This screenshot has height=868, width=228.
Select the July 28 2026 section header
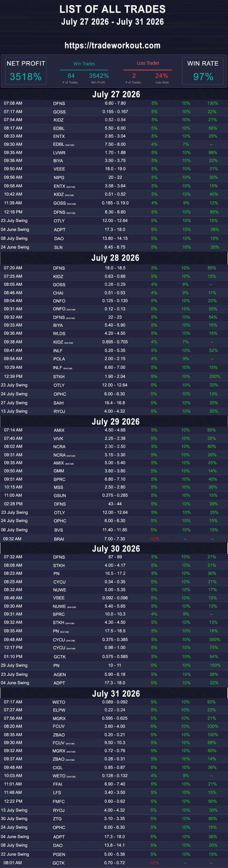point(115,258)
